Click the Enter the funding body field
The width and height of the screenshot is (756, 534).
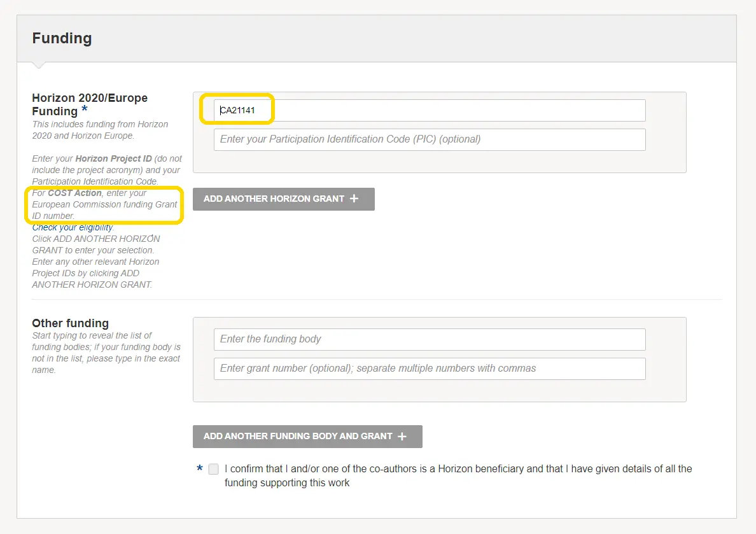(x=428, y=339)
